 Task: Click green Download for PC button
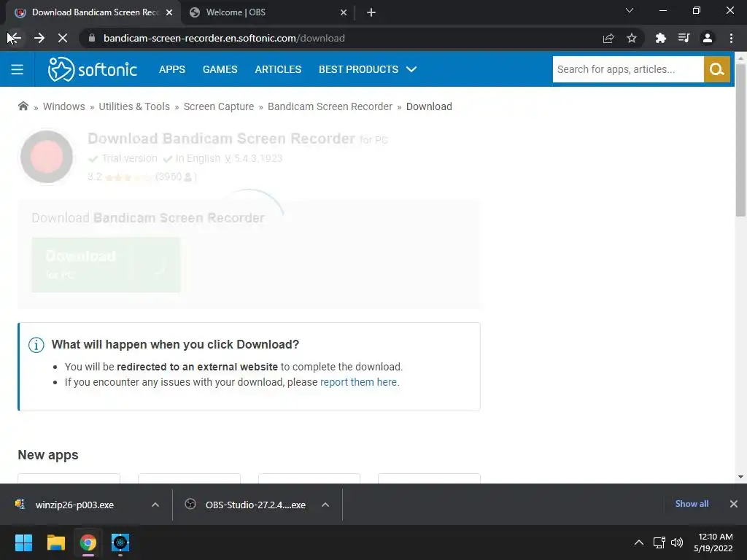coord(107,265)
